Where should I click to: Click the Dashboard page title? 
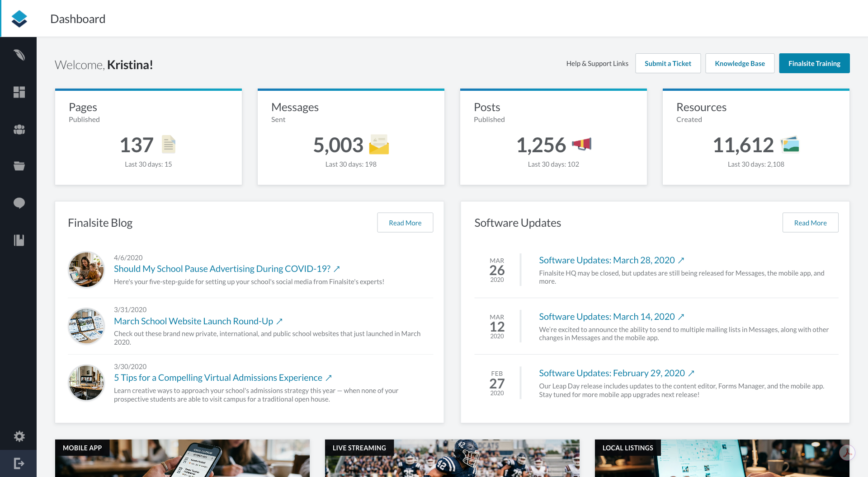(78, 19)
